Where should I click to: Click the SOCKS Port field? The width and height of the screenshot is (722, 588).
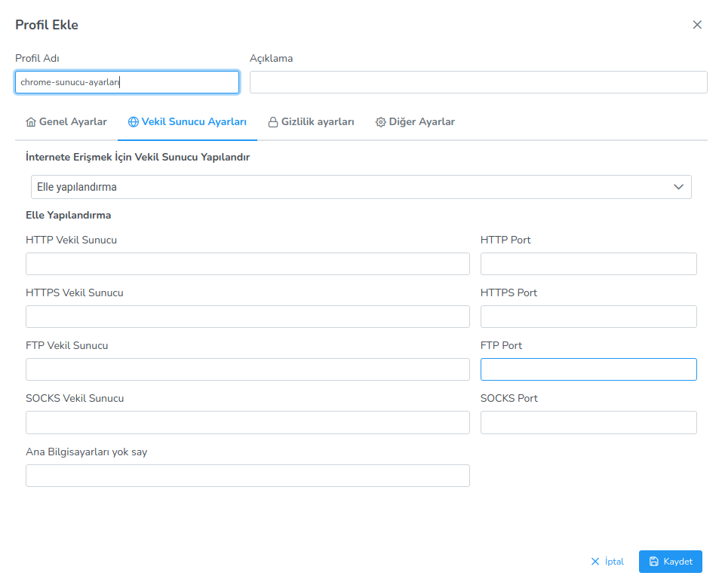point(588,422)
